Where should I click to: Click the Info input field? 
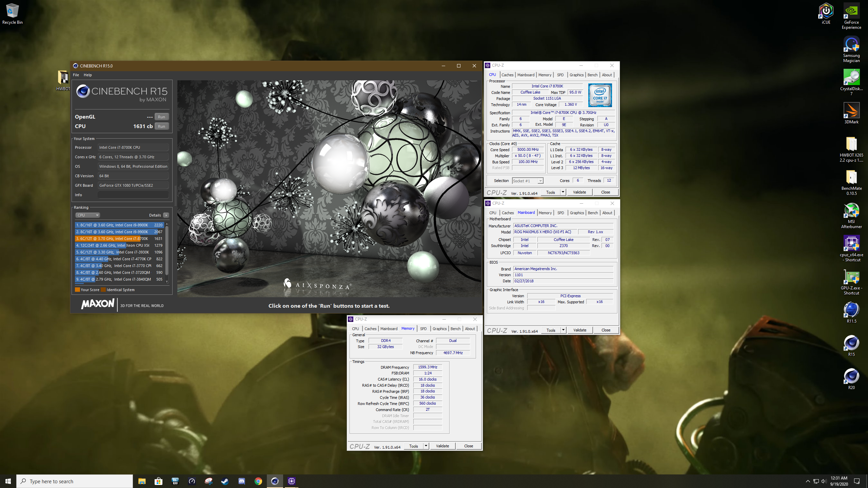click(133, 195)
